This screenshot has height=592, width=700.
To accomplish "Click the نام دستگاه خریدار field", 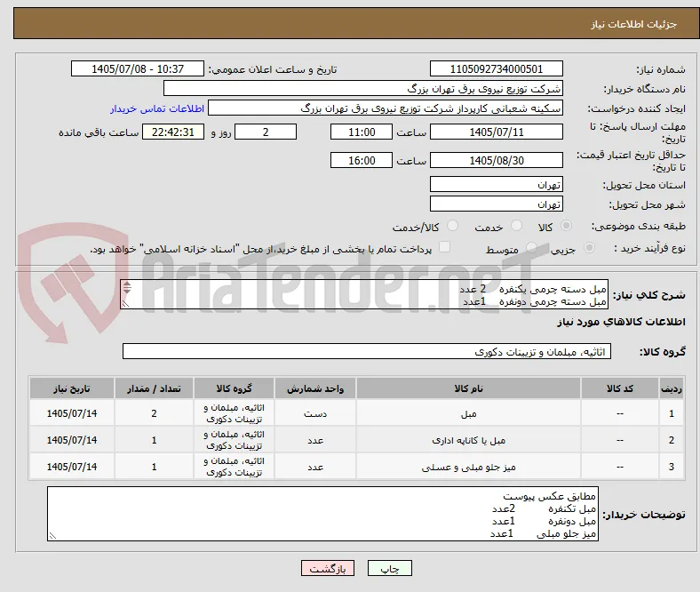I will pos(363,89).
